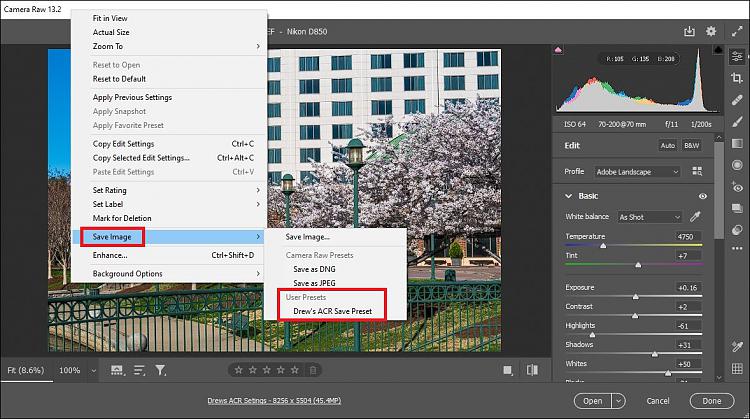Browse profiles grid icon
750x419 pixels.
(697, 171)
